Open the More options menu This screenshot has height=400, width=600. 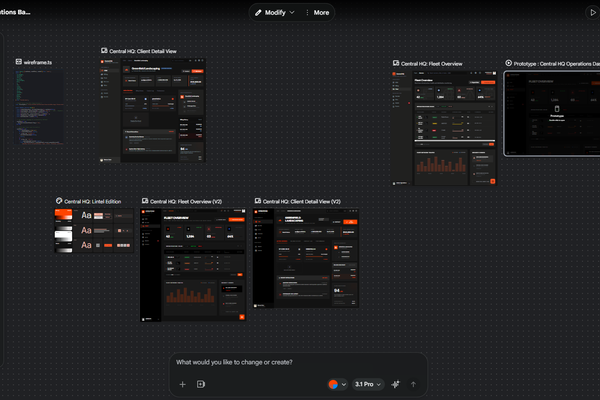pos(318,13)
